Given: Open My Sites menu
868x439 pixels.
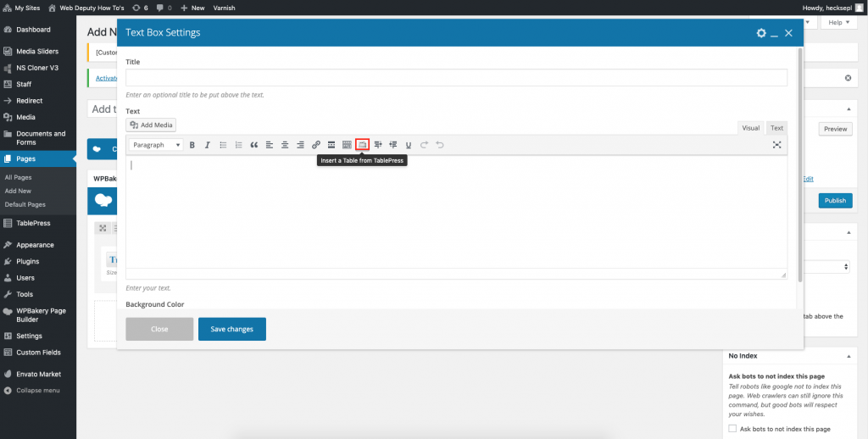Looking at the screenshot, I should click(x=21, y=8).
